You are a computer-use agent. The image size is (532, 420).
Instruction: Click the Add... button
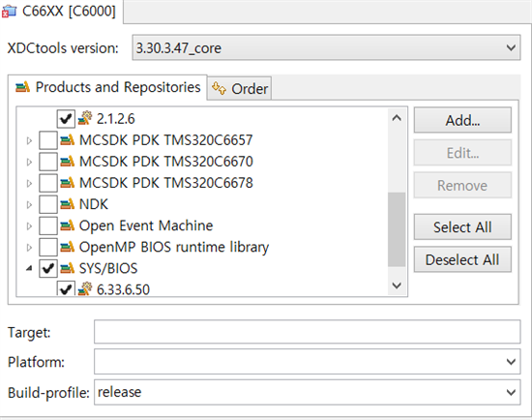point(462,120)
